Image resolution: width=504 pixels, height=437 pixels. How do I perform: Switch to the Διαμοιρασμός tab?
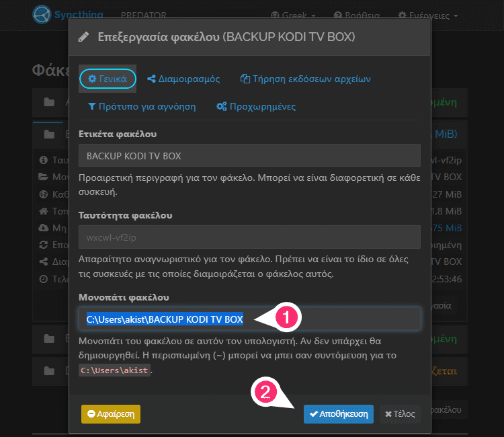[183, 79]
